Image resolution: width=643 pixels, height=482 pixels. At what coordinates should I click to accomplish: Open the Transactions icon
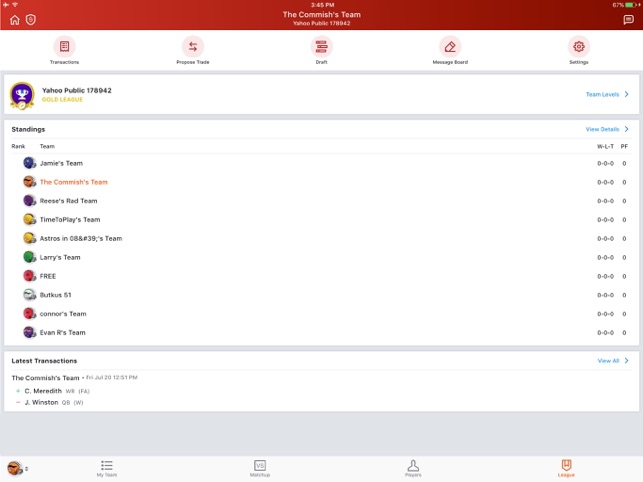pos(64,46)
